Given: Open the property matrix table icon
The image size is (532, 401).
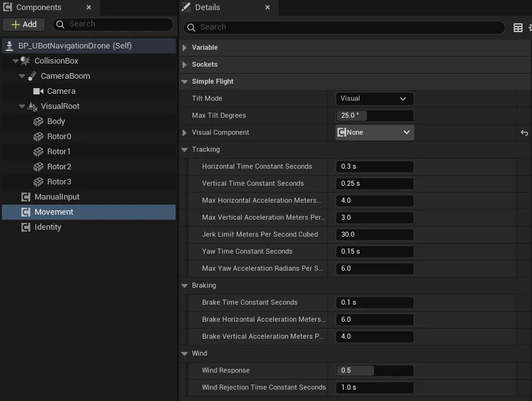Looking at the screenshot, I should [x=518, y=28].
